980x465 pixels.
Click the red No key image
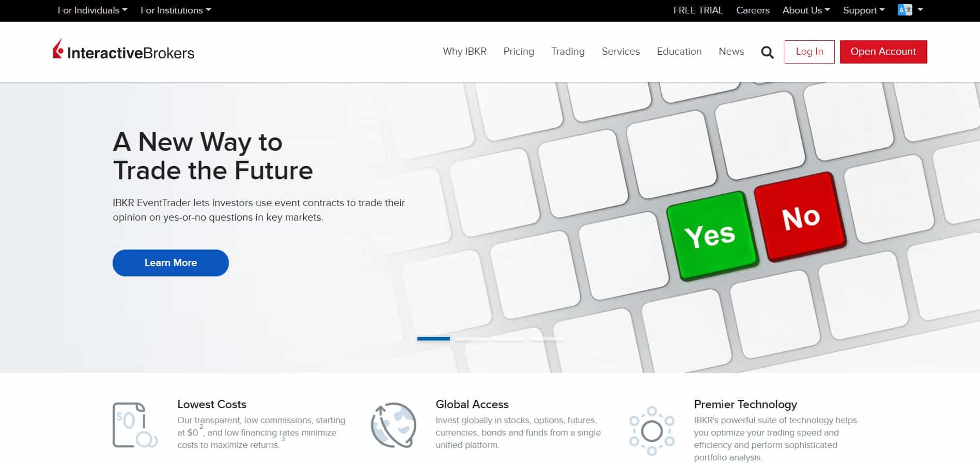800,218
